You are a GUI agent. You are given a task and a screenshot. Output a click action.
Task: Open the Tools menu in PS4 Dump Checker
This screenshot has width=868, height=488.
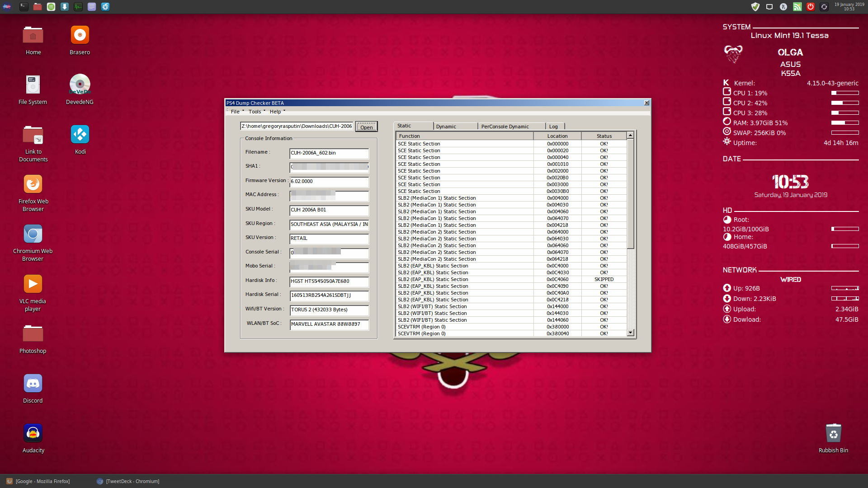click(255, 112)
